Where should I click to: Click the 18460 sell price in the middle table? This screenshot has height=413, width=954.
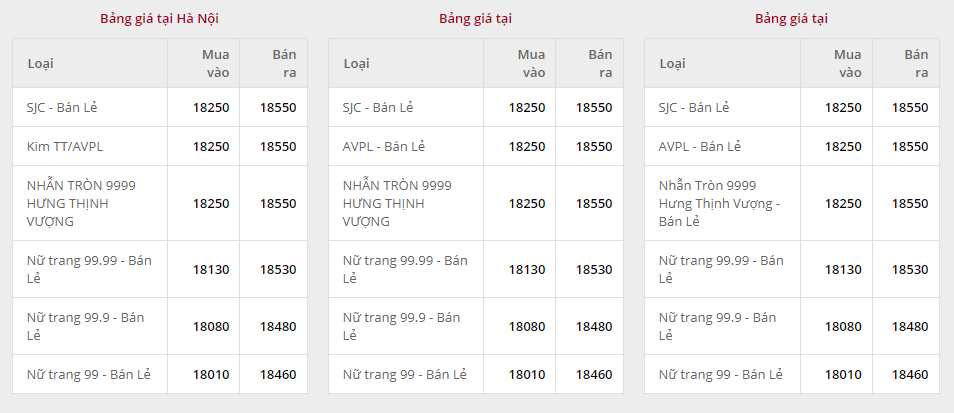(594, 374)
